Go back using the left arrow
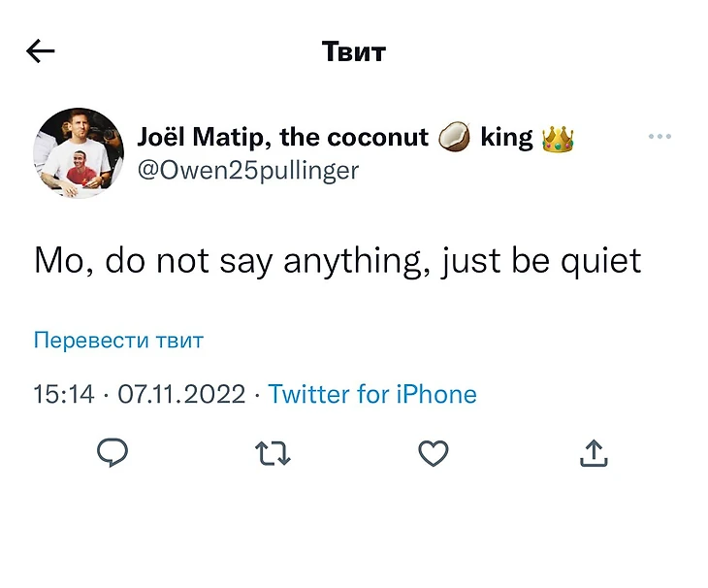The width and height of the screenshot is (708, 588). (41, 51)
